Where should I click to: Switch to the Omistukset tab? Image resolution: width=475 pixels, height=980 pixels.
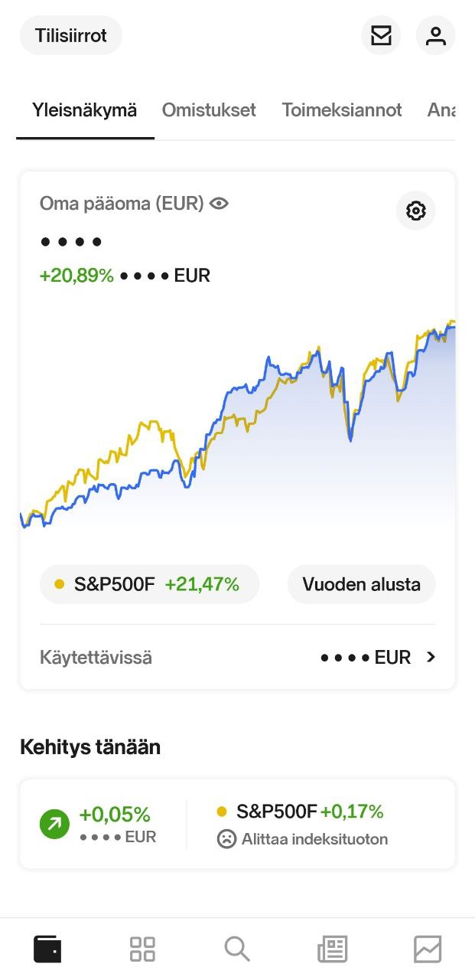coord(208,110)
